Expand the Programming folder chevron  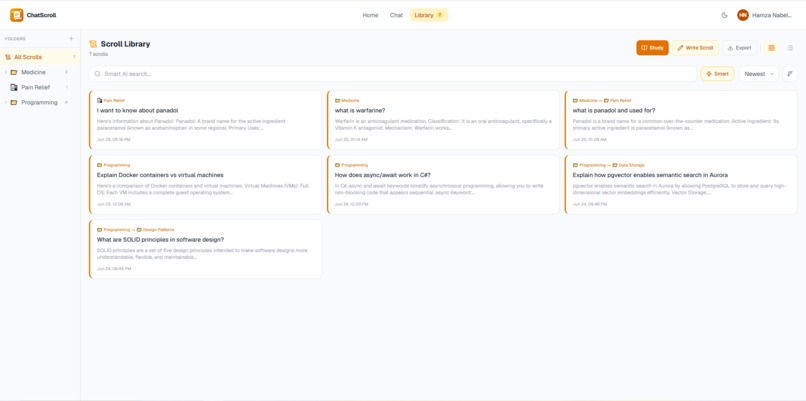(x=6, y=103)
